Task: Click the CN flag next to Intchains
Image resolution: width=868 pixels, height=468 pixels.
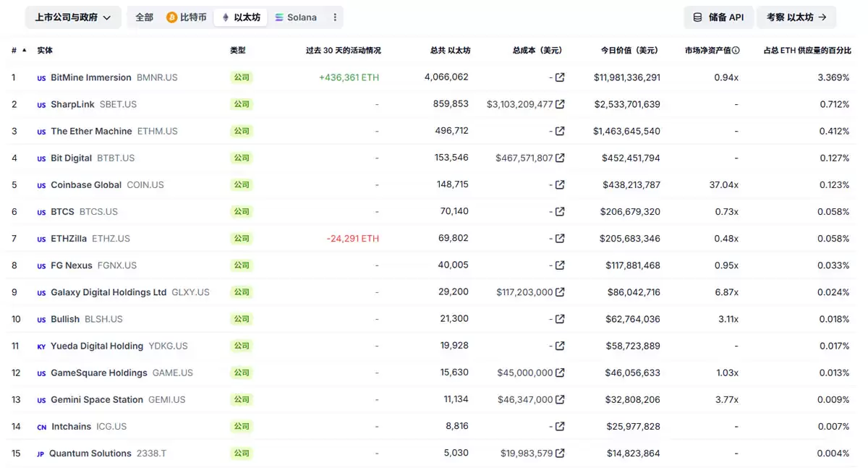Action: (x=41, y=426)
